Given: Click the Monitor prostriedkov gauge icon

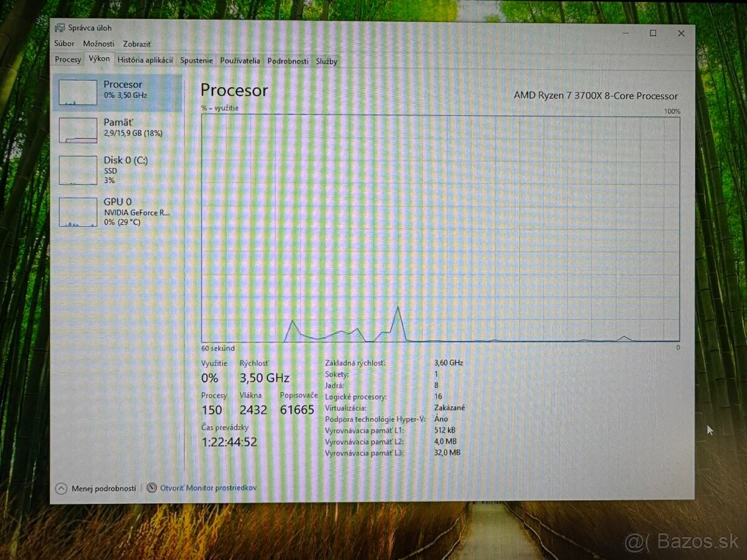Looking at the screenshot, I should point(151,488).
